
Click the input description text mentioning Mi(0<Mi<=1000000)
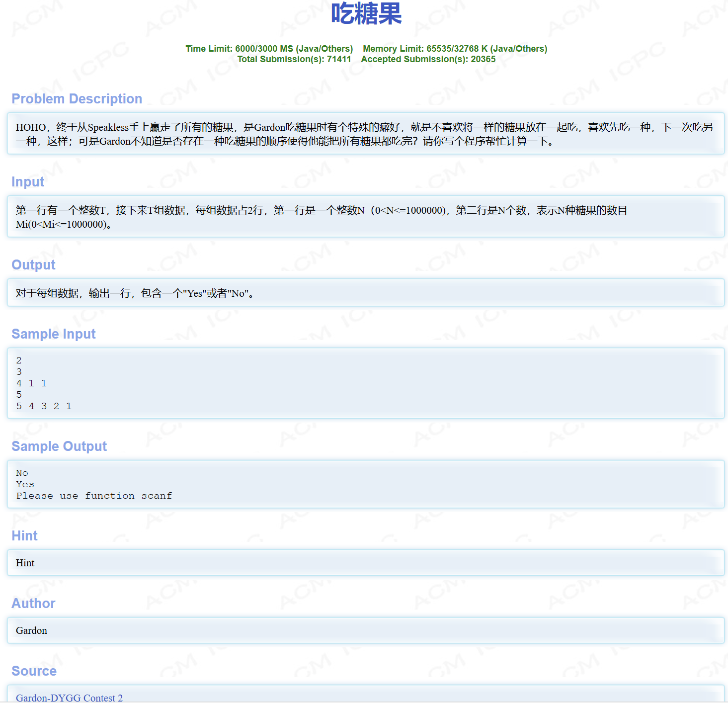pos(322,217)
